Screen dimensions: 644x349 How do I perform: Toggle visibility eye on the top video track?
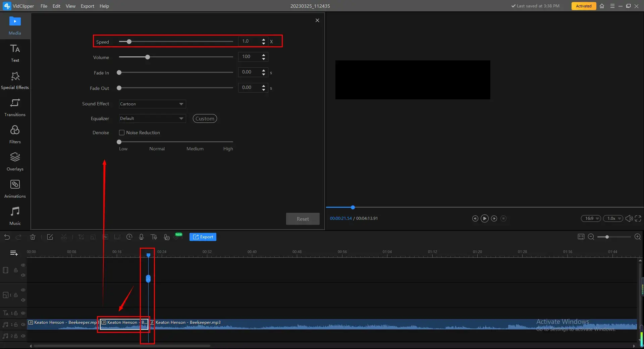23,265
